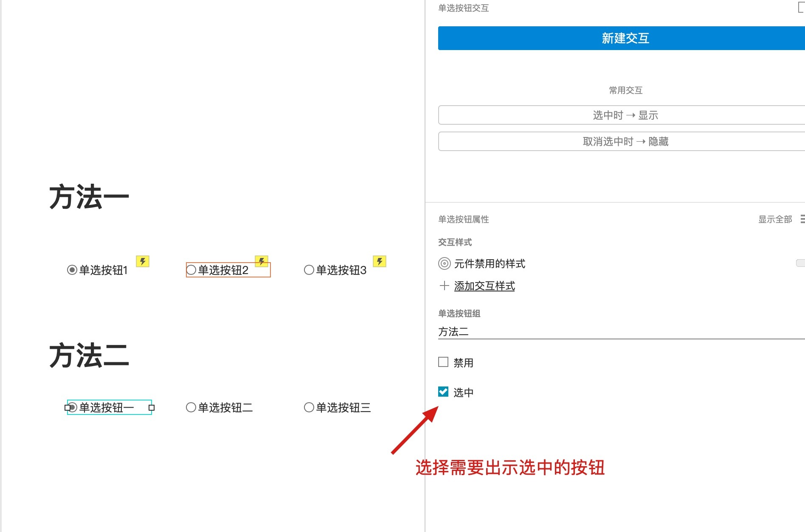This screenshot has height=532, width=805.
Task: Click the 单选按钮组 input field showing 方法二
Action: pos(552,332)
